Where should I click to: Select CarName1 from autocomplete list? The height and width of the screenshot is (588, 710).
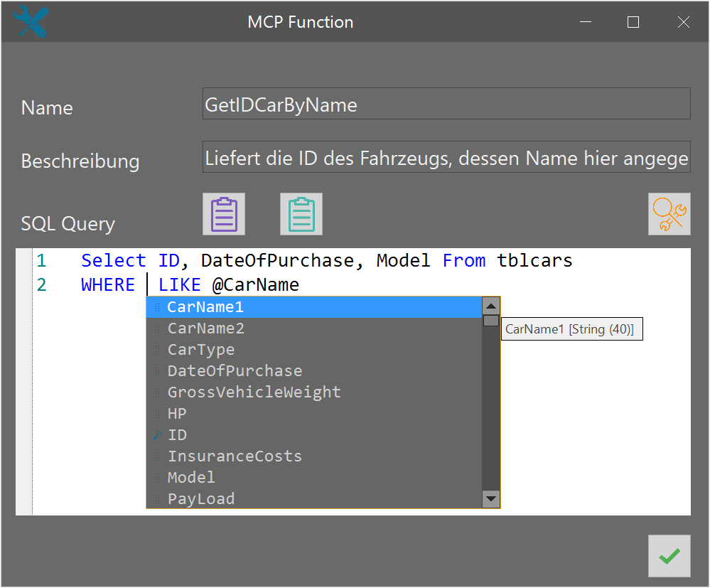point(205,307)
